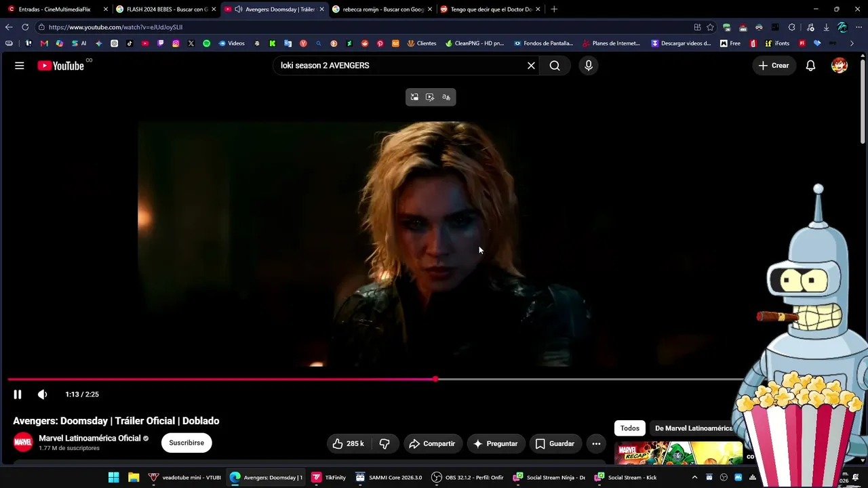Screen dimensions: 868x488
Task: Open the iFonts bookmark
Action: click(777, 43)
